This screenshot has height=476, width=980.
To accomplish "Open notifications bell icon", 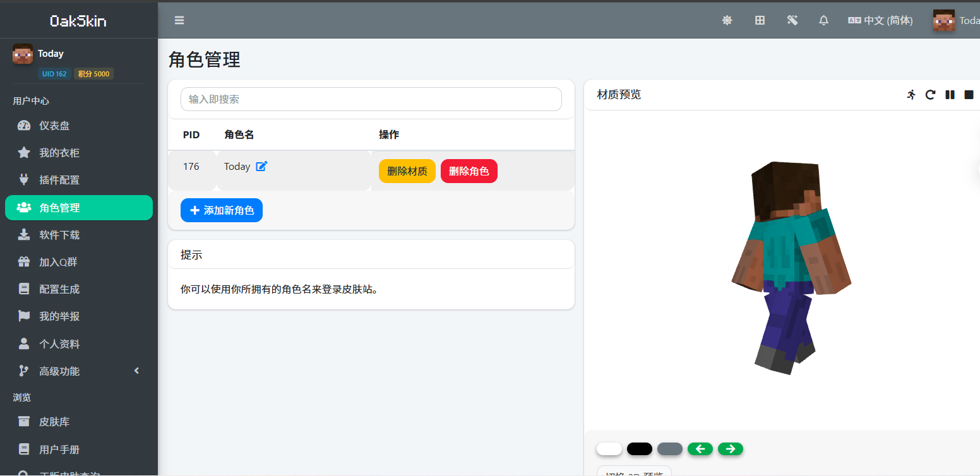I will pyautogui.click(x=823, y=20).
